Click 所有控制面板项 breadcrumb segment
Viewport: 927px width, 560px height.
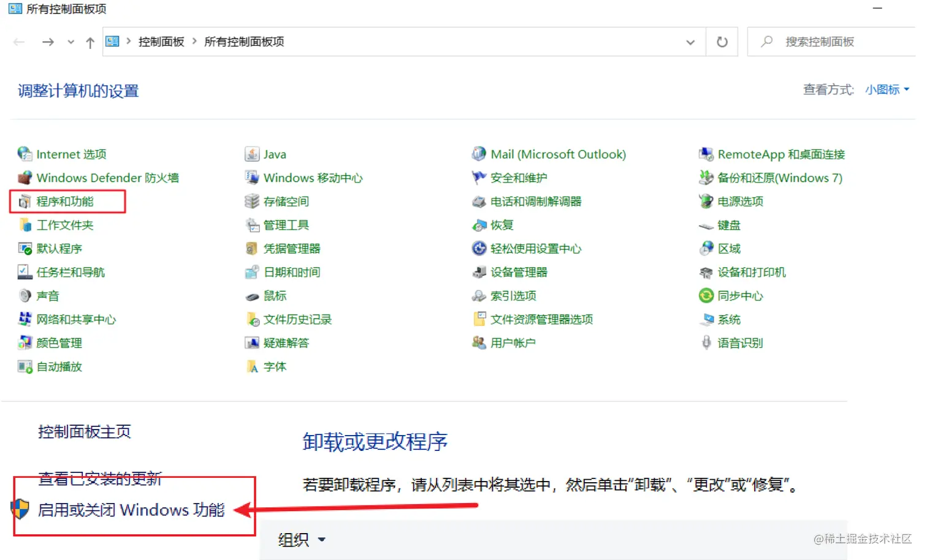[x=244, y=42]
